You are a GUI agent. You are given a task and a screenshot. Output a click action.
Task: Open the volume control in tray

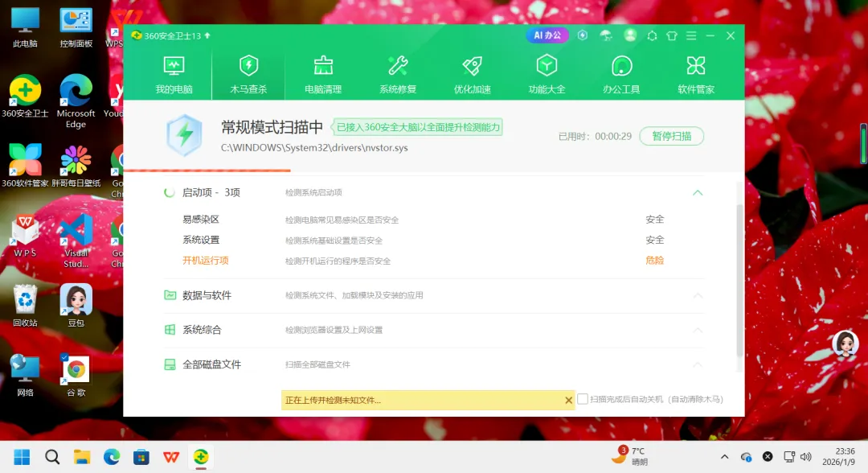806,457
